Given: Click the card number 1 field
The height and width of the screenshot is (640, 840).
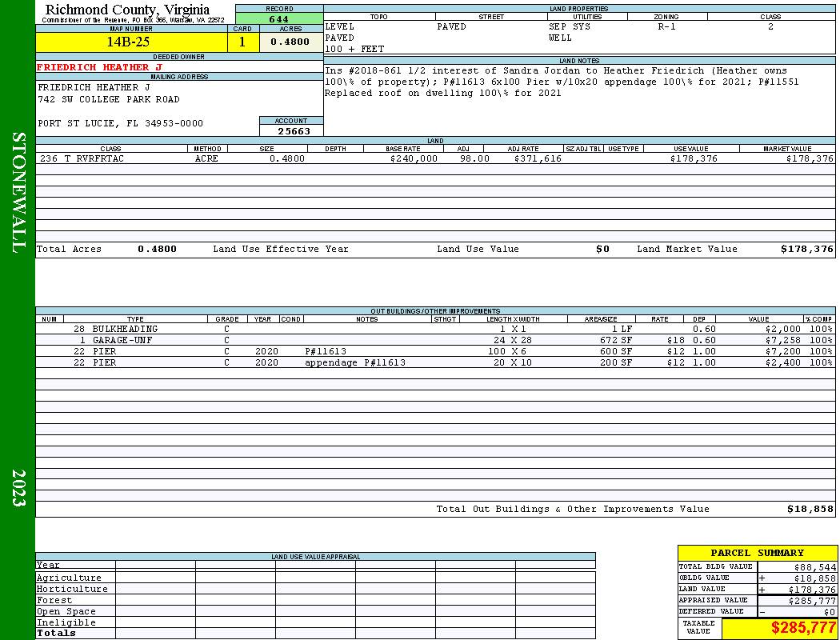Looking at the screenshot, I should (x=242, y=42).
